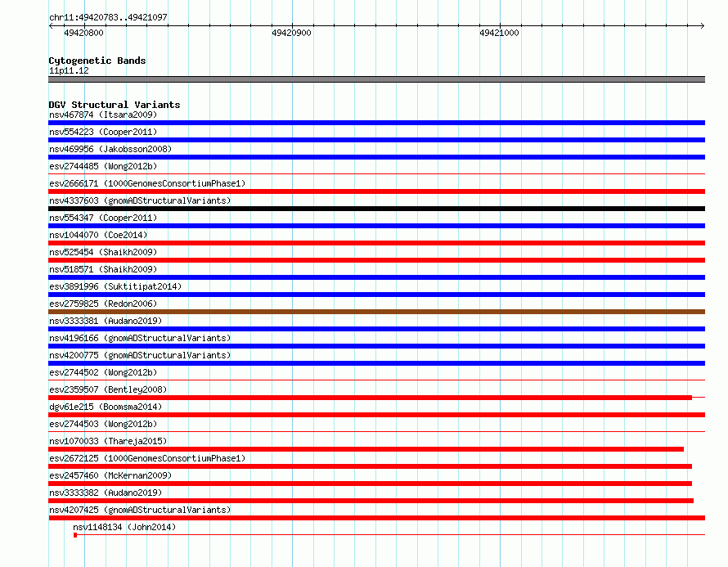This screenshot has width=728, height=567.
Task: Click the right arrow of the ruler
Action: 702,25
